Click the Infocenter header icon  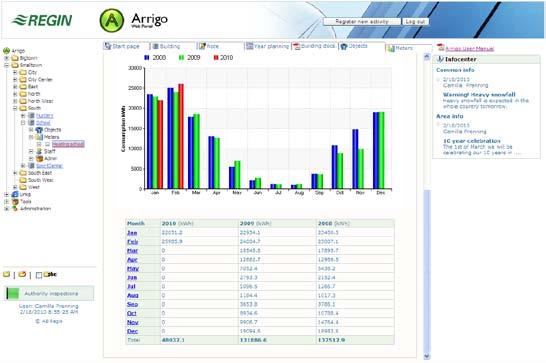pyautogui.click(x=440, y=59)
